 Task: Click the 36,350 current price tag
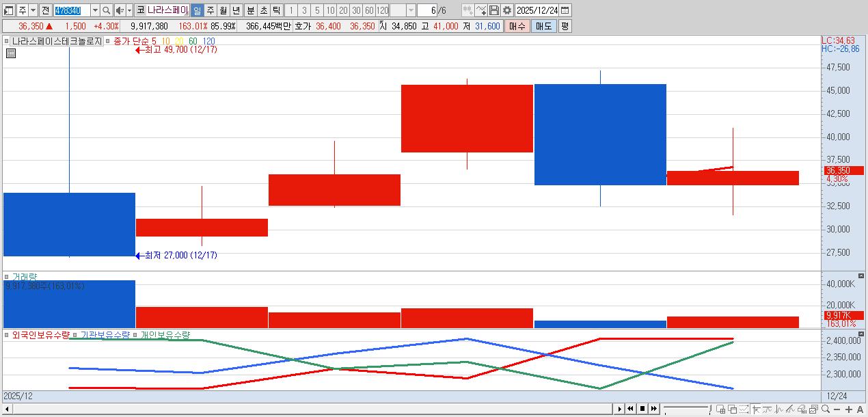pos(844,170)
